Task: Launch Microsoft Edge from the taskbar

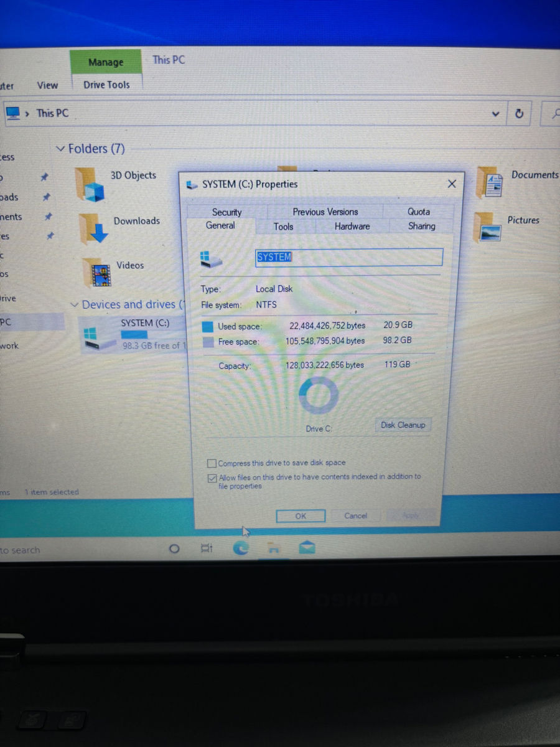Action: 240,548
